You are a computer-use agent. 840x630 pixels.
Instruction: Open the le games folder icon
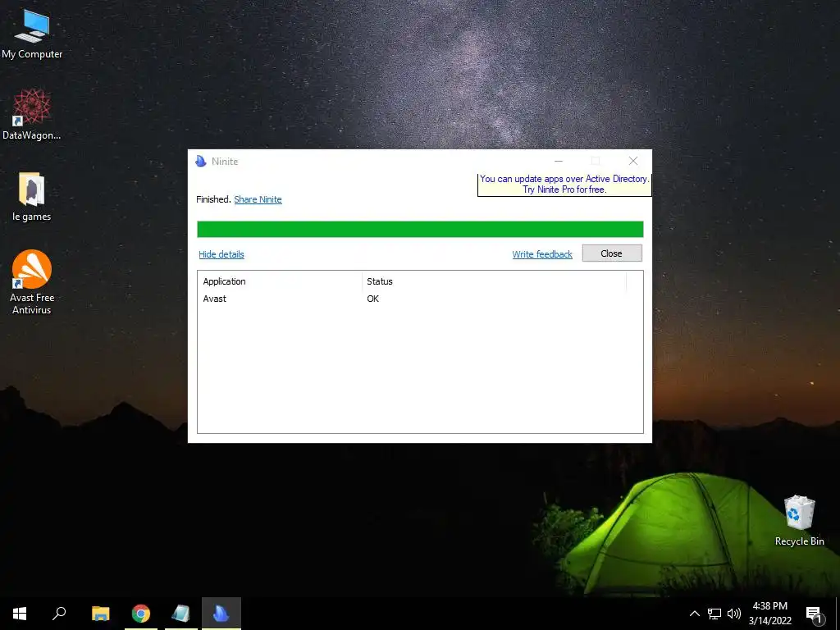point(32,196)
